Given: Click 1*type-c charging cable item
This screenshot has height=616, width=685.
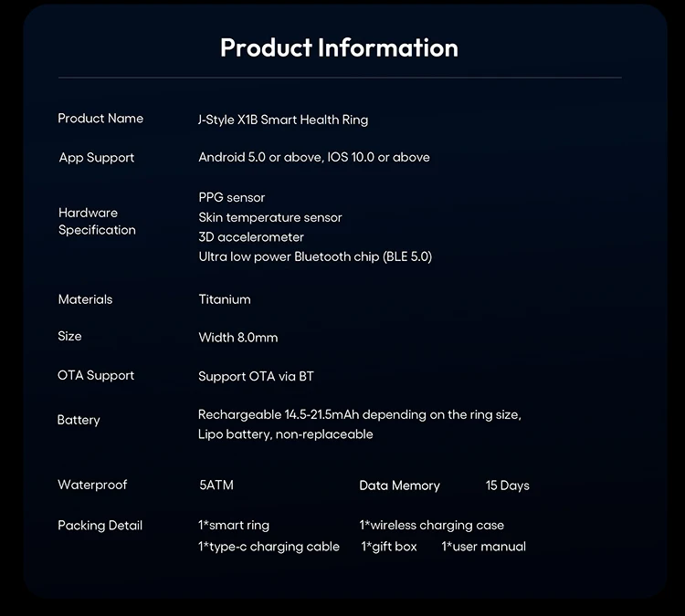Looking at the screenshot, I should click(x=269, y=547).
